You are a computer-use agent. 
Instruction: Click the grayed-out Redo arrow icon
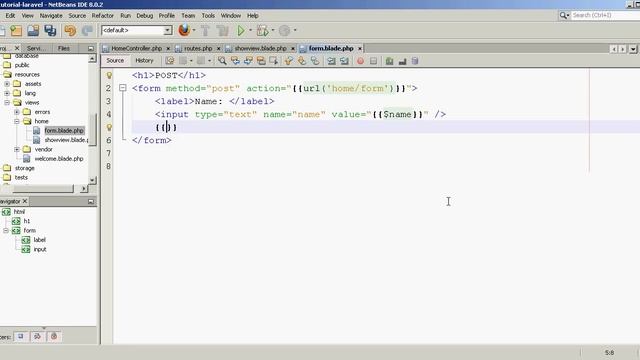coord(87,31)
